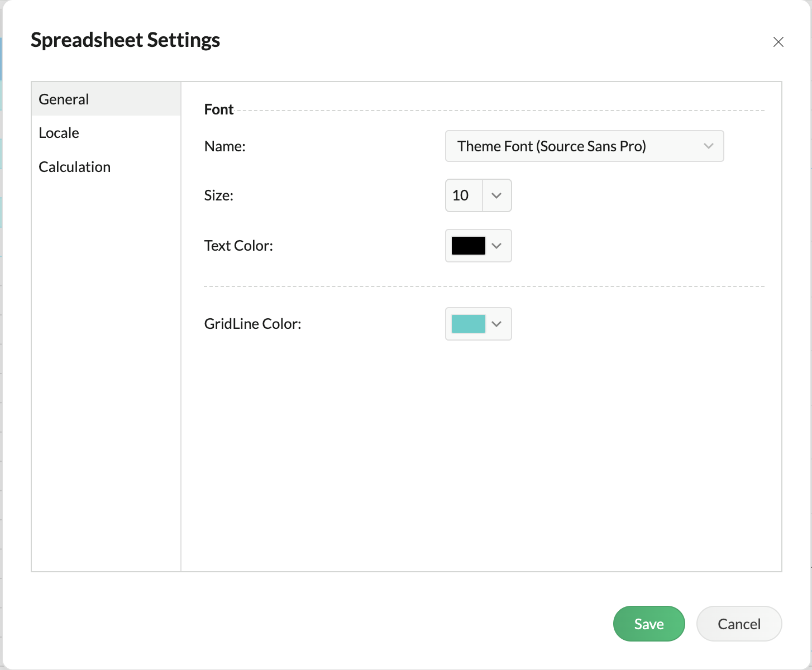Click the Font section heading
This screenshot has height=670, width=812.
219,109
